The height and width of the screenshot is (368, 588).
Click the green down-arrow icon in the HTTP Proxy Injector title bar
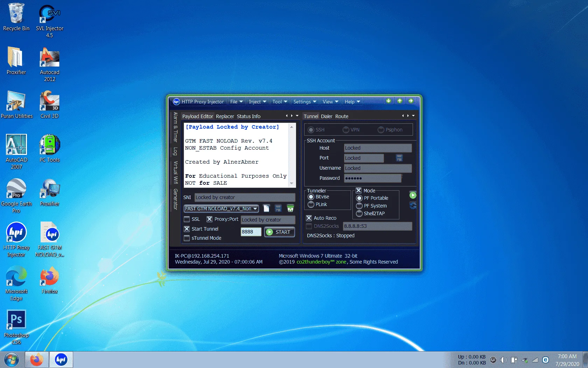[388, 101]
